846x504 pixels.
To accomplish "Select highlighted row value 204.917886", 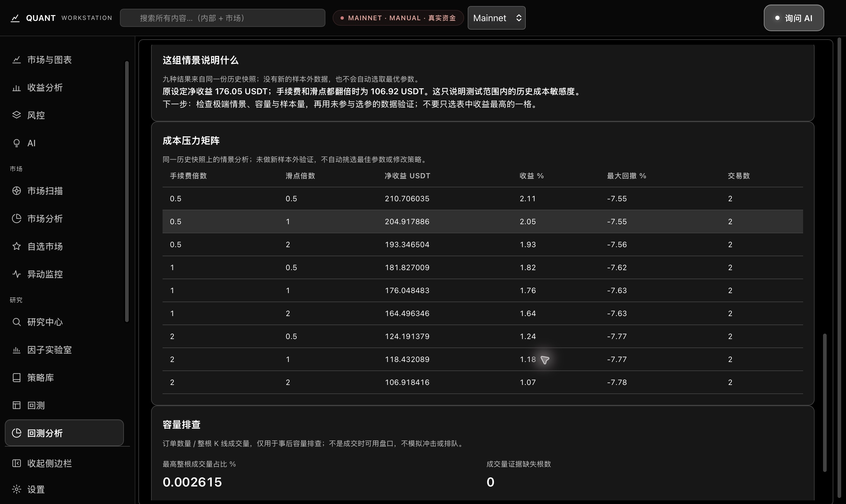I will coord(407,221).
